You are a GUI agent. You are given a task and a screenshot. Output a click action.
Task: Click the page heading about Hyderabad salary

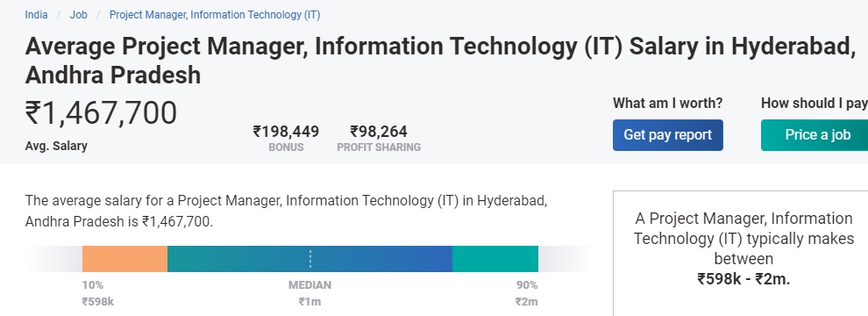click(x=440, y=61)
